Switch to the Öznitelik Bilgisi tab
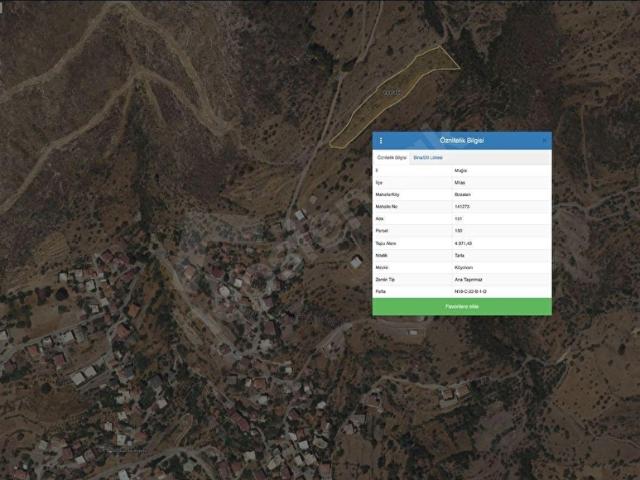640x480 pixels. click(391, 158)
